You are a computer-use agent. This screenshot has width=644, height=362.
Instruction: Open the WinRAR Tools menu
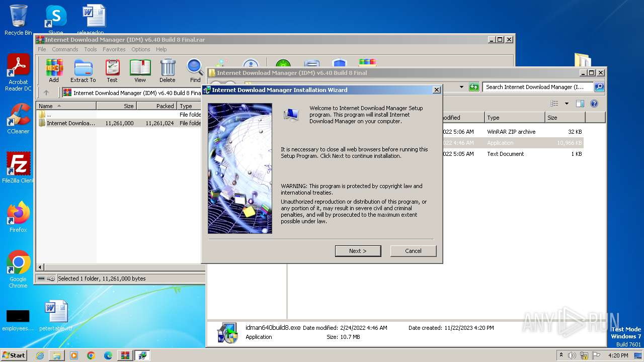pos(91,49)
